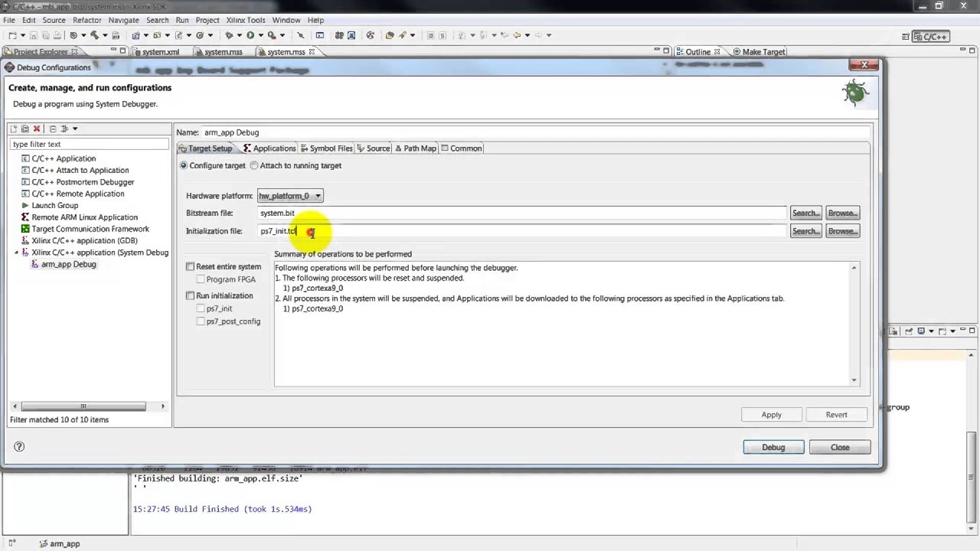Open the Path Map tab
The height and width of the screenshot is (551, 980).
pyautogui.click(x=415, y=148)
